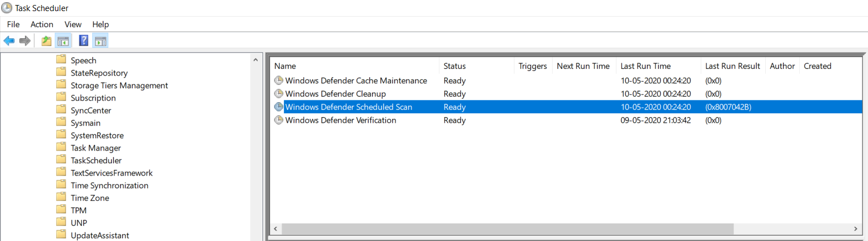Click the blue Back arrow in toolbar
868x241 pixels.
click(x=9, y=41)
